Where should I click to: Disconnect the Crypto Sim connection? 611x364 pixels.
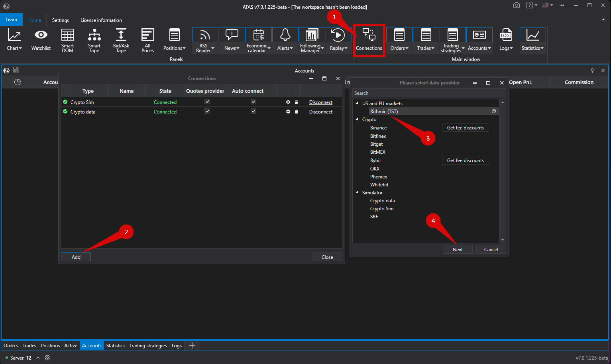(x=320, y=102)
